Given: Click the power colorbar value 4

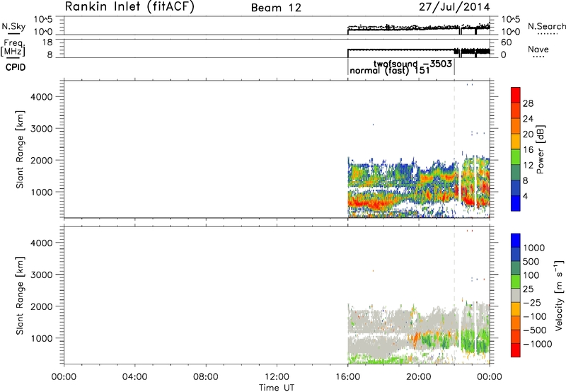Looking at the screenshot, I should (525, 196).
